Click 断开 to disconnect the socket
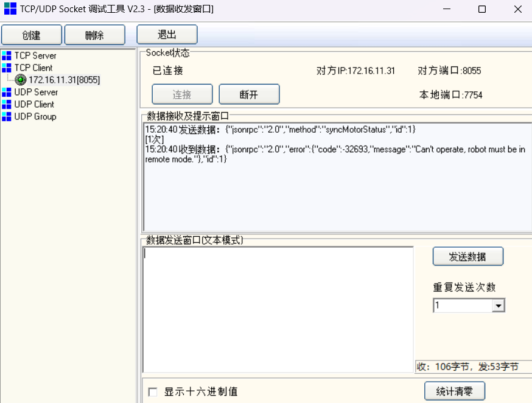This screenshot has width=532, height=403. [249, 94]
